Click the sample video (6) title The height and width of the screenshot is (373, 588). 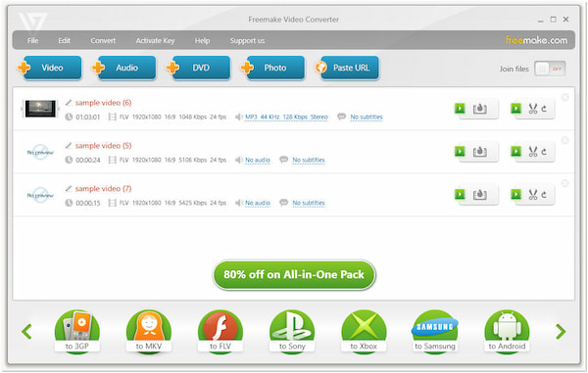pyautogui.click(x=104, y=103)
